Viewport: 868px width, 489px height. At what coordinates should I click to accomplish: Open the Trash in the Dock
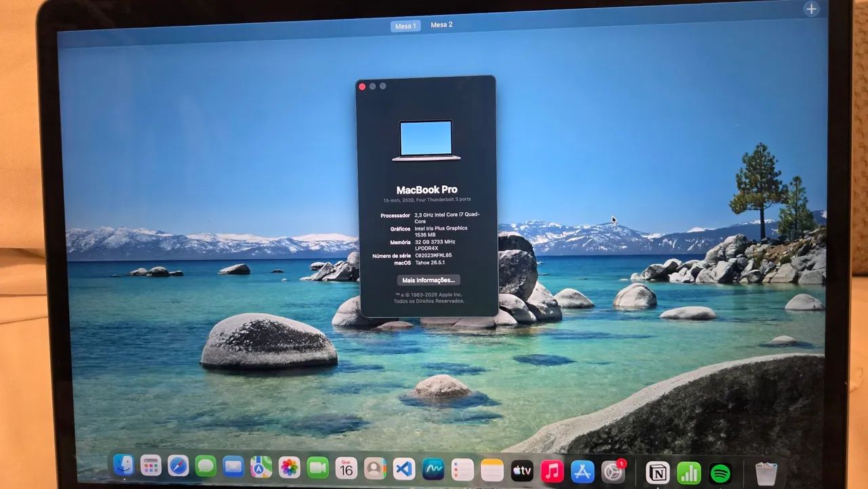pos(766,473)
